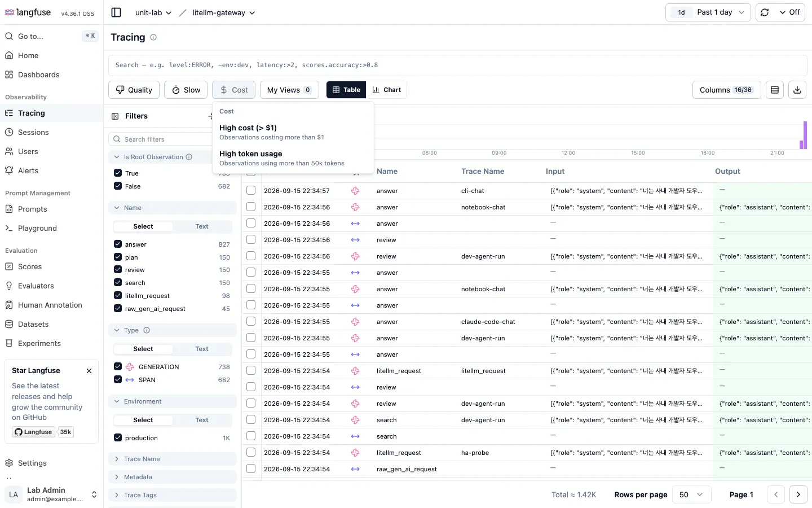Open Datasets in the sidebar

point(52,324)
